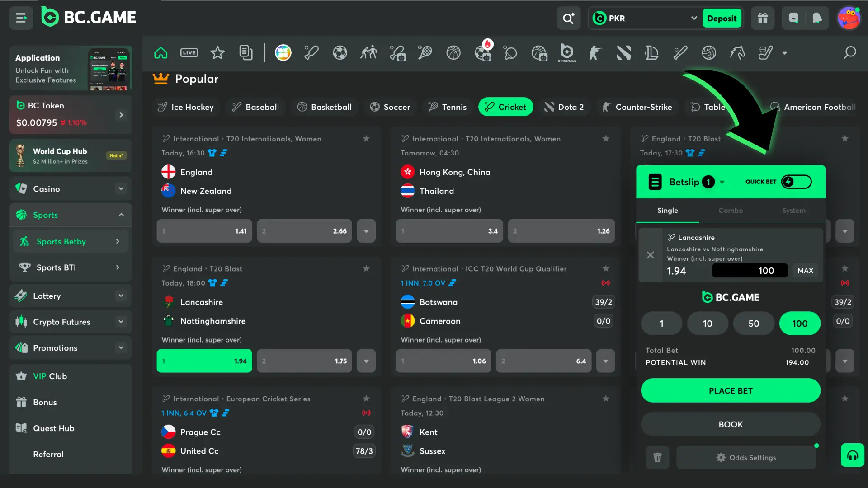Favorite Prague Cc vs United Cc match
Image resolution: width=868 pixels, height=488 pixels.
point(366,399)
